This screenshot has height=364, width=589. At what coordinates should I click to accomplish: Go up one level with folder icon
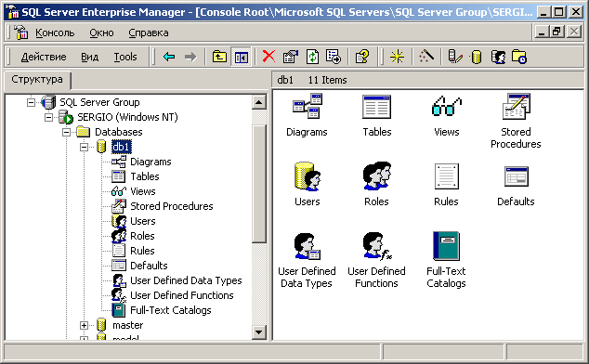point(219,57)
